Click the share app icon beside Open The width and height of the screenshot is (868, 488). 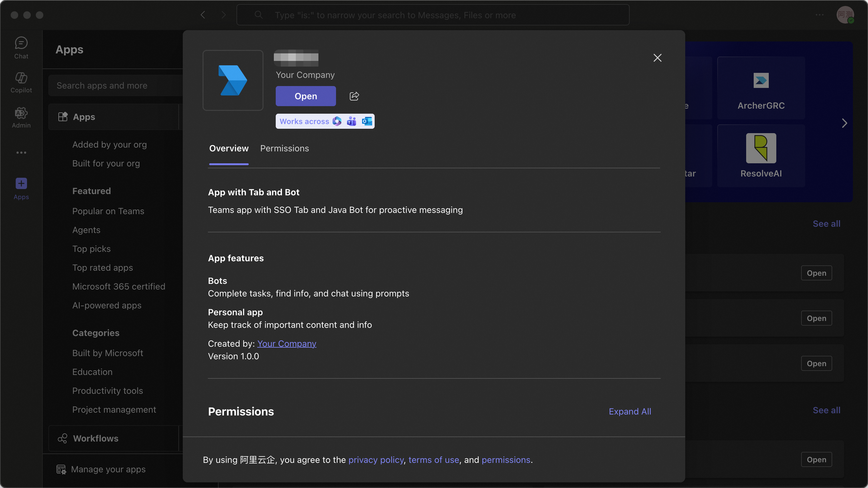(354, 96)
